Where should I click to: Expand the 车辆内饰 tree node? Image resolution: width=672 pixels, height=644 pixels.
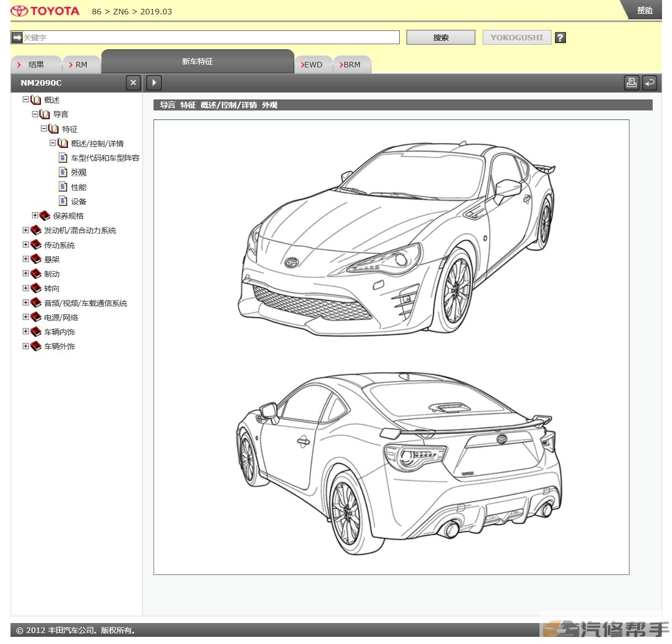pyautogui.click(x=25, y=331)
